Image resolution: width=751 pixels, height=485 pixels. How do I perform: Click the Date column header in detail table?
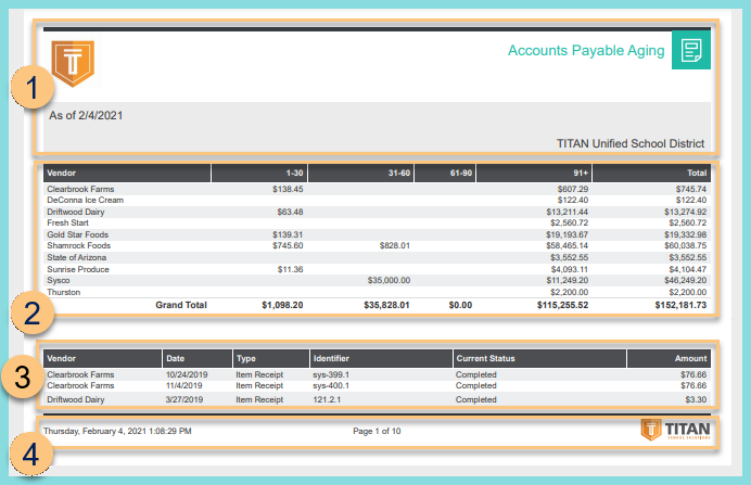(197, 359)
